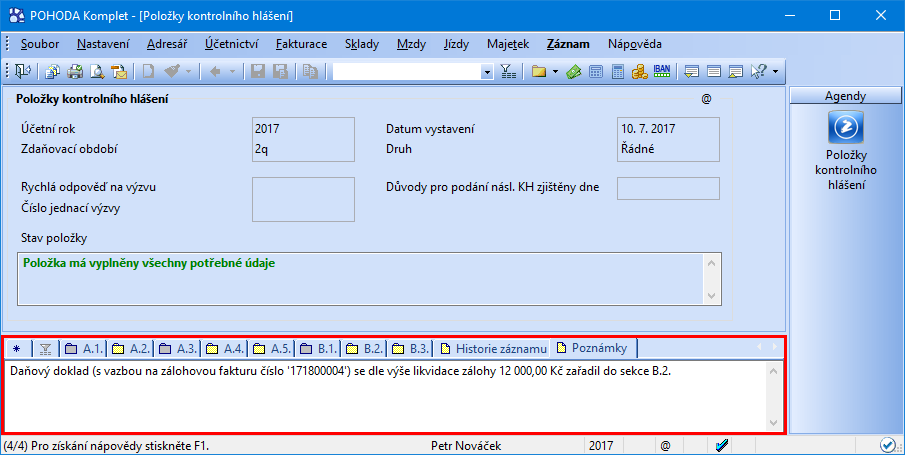Screen dimensions: 905x455
Task: Click the Důvody pro podání násl. KH date field
Action: (668, 188)
